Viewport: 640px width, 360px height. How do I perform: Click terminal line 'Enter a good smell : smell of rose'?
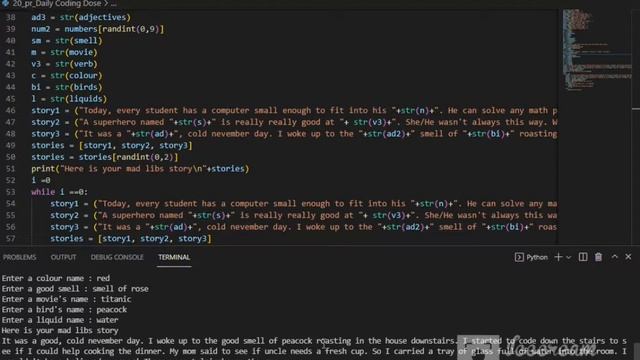pos(75,289)
